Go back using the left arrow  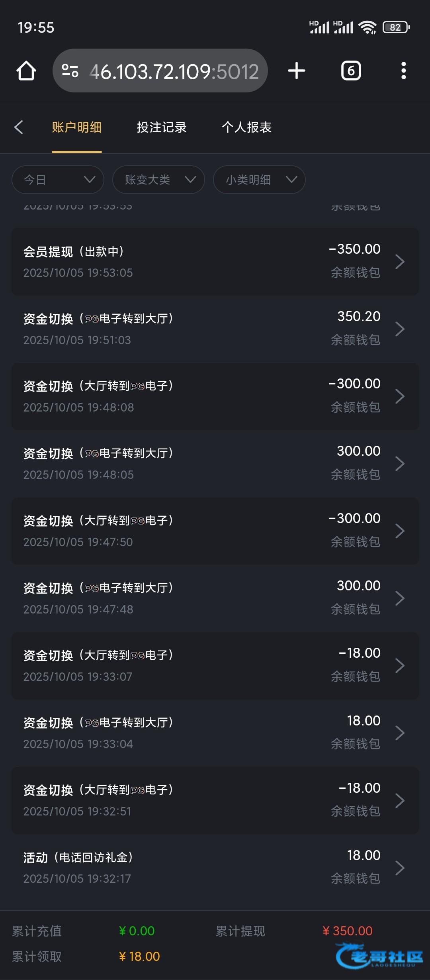tap(18, 127)
